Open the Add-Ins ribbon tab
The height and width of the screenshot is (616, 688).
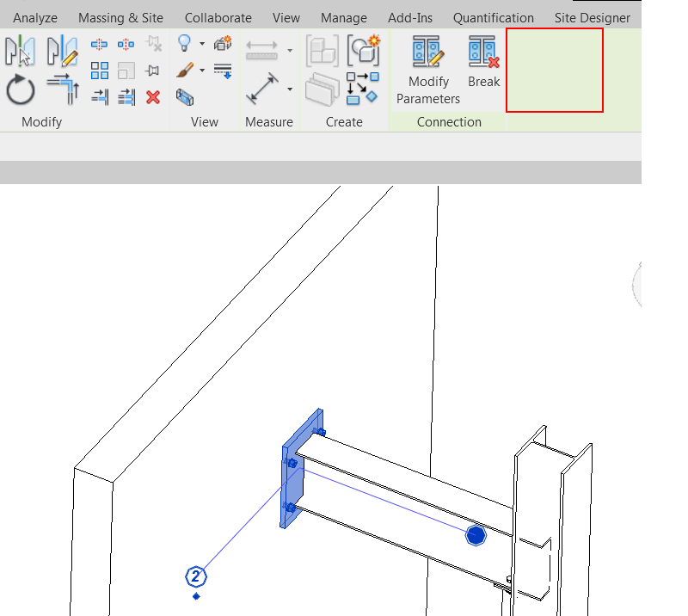(x=410, y=17)
